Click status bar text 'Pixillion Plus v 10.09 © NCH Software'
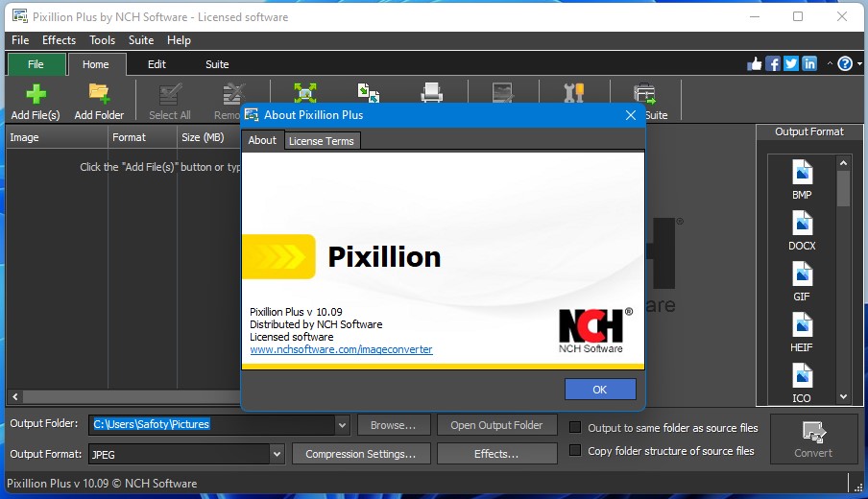This screenshot has width=868, height=499. click(x=102, y=483)
